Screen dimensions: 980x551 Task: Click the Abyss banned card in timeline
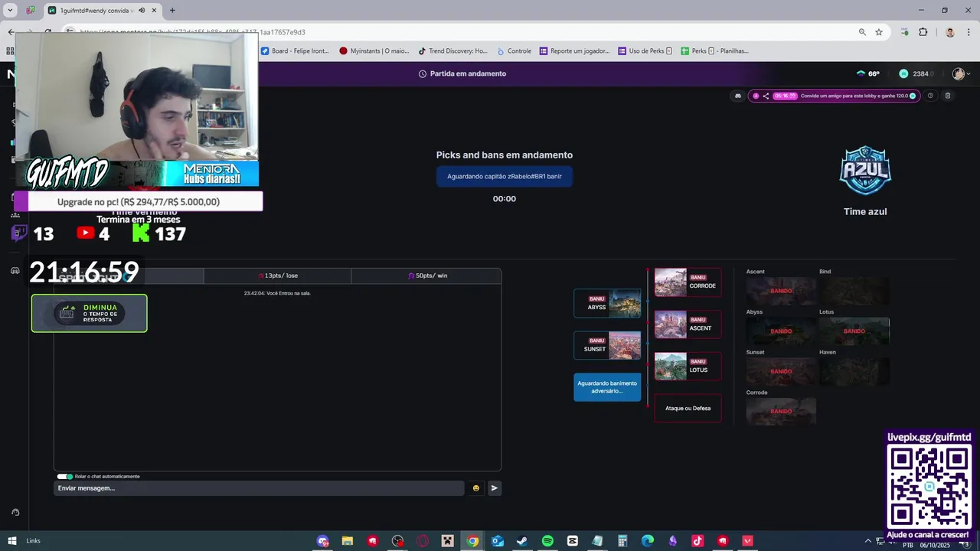[x=607, y=303]
